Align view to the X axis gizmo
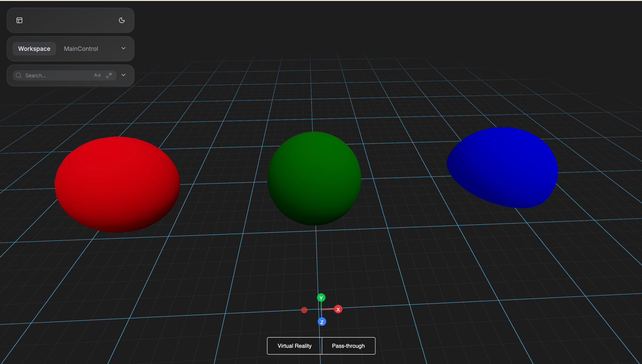This screenshot has height=364, width=642. 338,309
